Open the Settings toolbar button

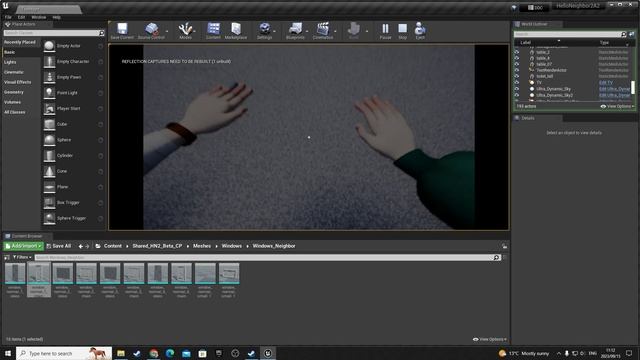click(264, 31)
